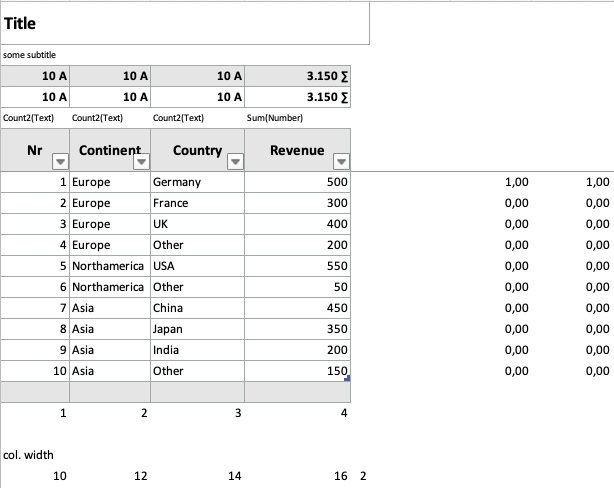The image size is (614, 488).
Task: Select grey 3.150 ∑ total cell
Action: click(x=298, y=76)
